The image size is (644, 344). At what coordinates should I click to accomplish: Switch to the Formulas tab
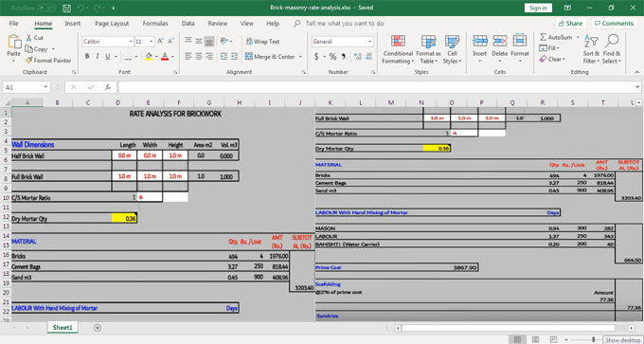tap(155, 24)
